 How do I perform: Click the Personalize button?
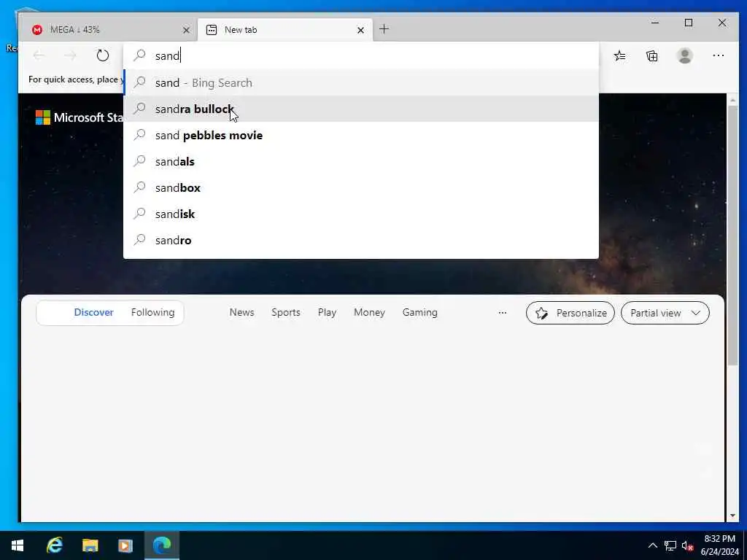tap(570, 313)
